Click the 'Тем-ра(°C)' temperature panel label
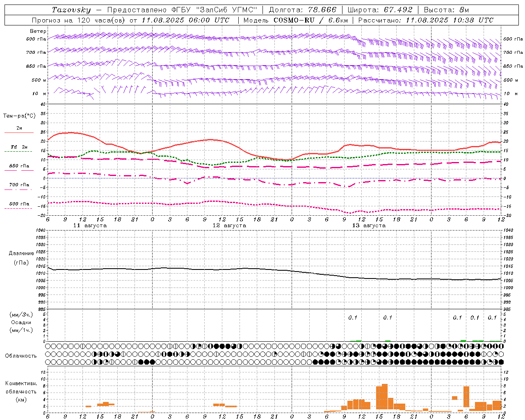 coord(19,116)
